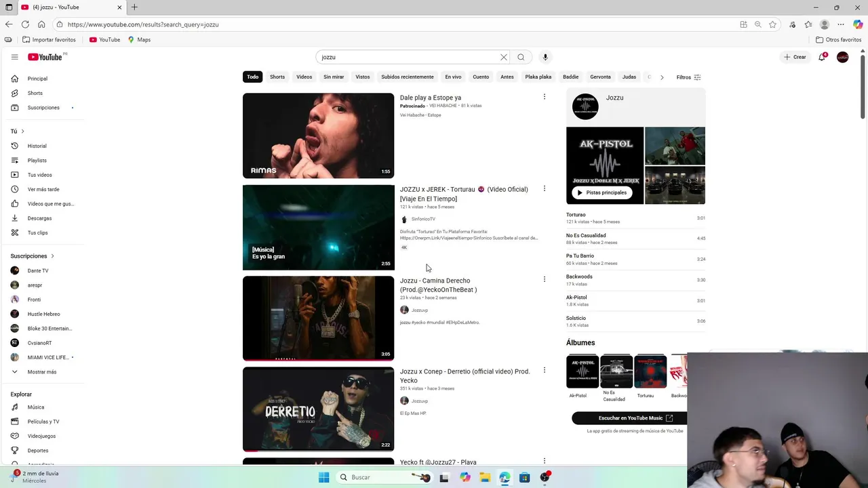Open options menu for Camina Derecho video
Viewport: 868px width, 488px height.
tap(544, 279)
